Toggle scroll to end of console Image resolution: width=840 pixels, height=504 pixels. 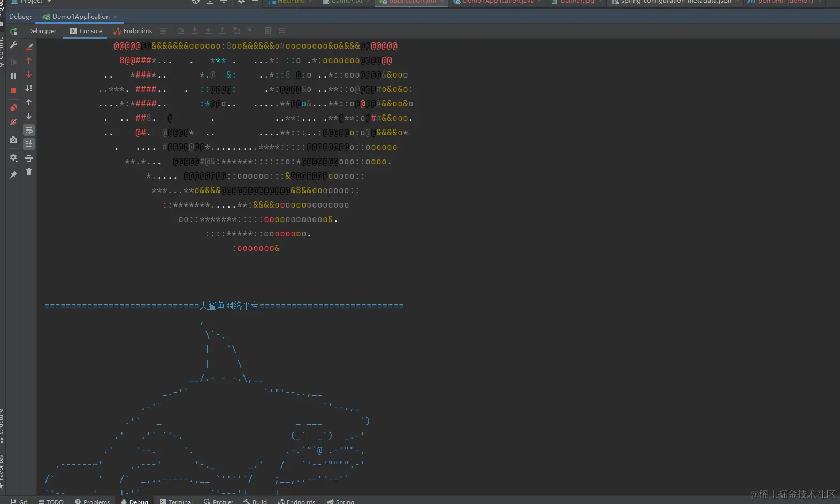[x=29, y=143]
